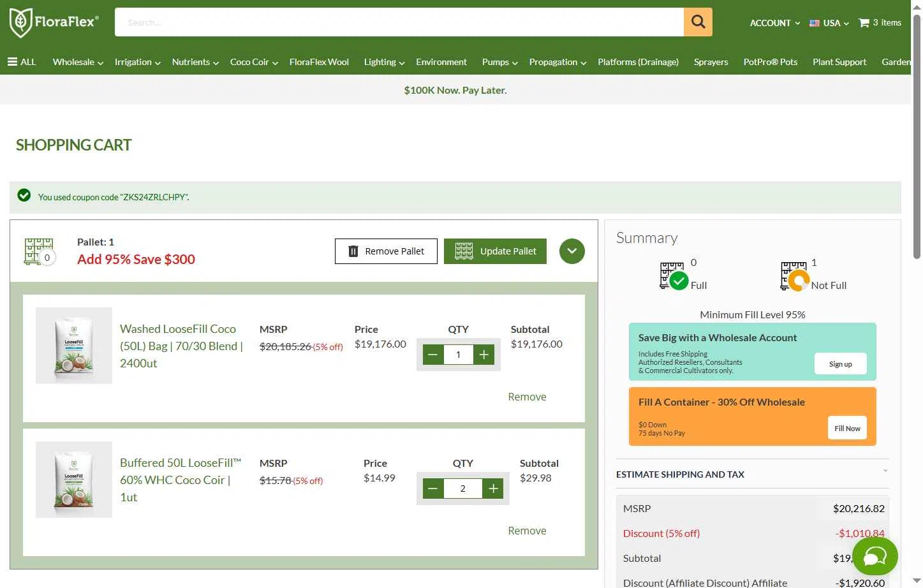The width and height of the screenshot is (923, 588).
Task: Open the FloraFlex Wool menu item
Action: [319, 62]
